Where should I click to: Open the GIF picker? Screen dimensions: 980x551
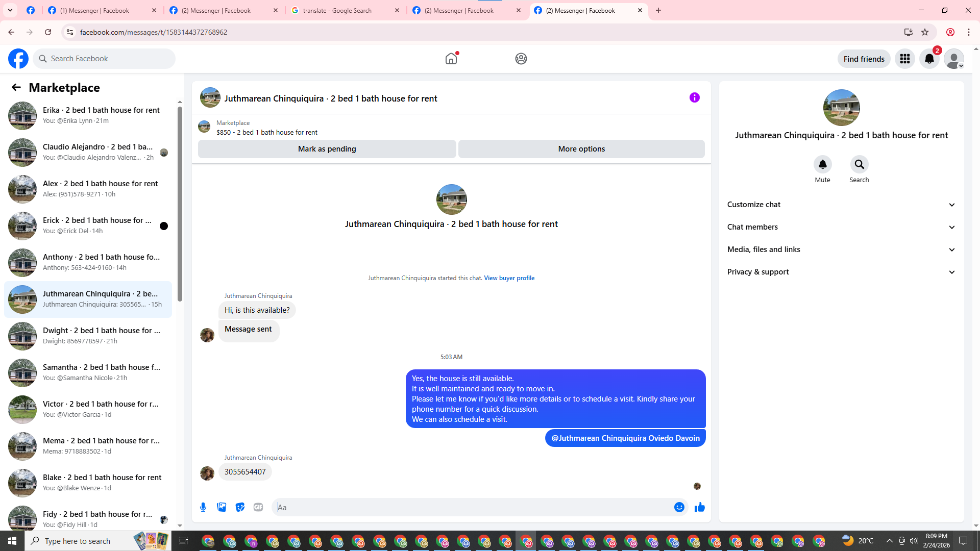click(x=258, y=507)
